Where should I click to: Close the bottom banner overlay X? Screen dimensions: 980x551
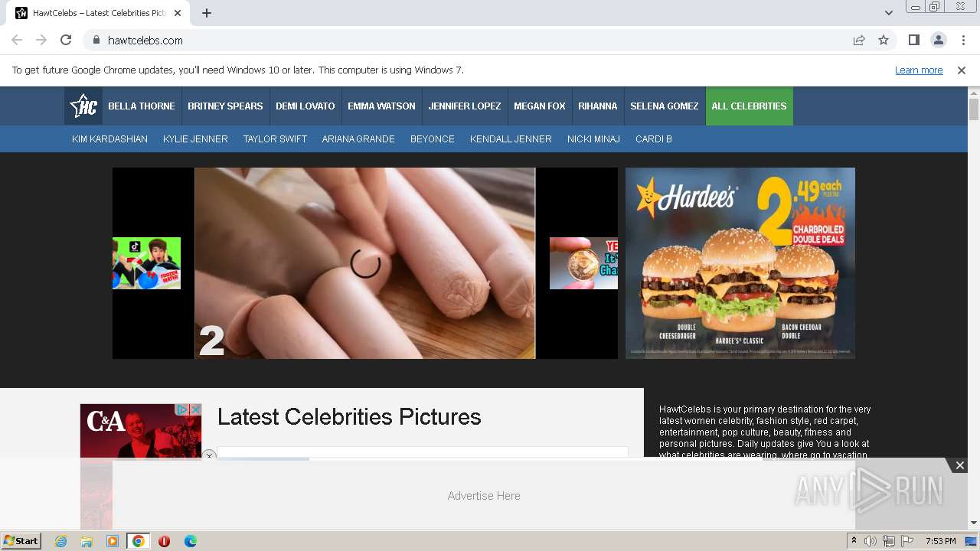pos(959,465)
